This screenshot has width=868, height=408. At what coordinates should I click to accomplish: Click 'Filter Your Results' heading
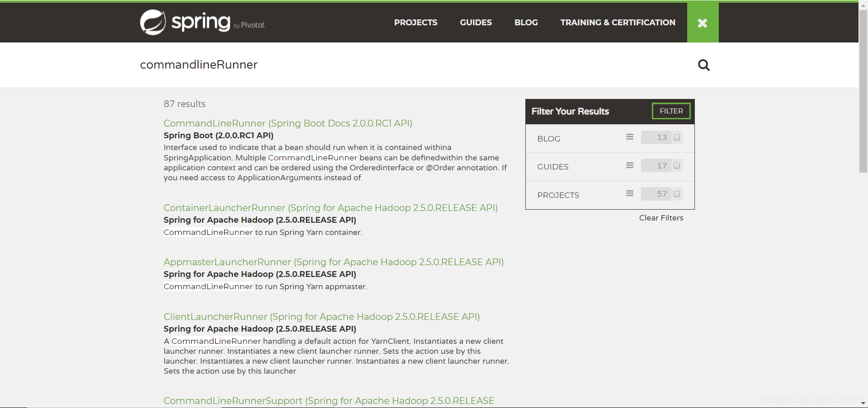tap(570, 111)
